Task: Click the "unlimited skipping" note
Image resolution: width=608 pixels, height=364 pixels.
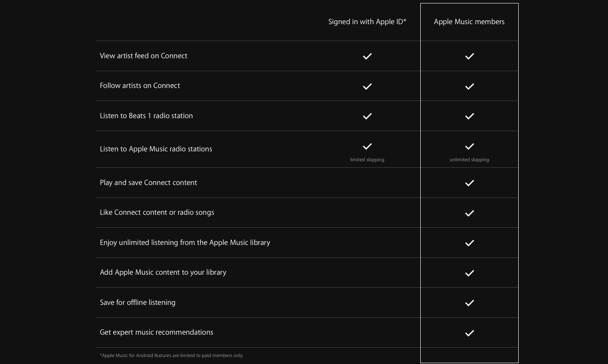Action: pos(469,160)
